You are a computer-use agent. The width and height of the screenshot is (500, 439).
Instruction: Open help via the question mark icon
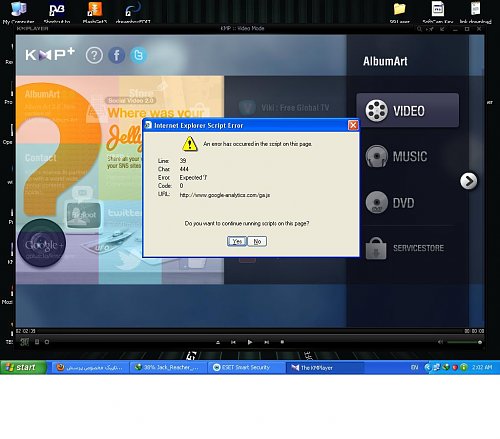(94, 55)
